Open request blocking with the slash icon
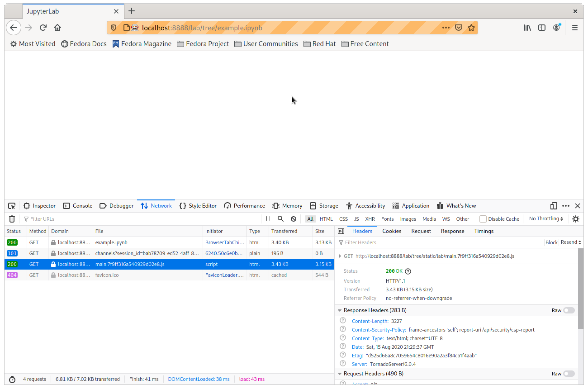The width and height of the screenshot is (588, 389). tap(294, 219)
